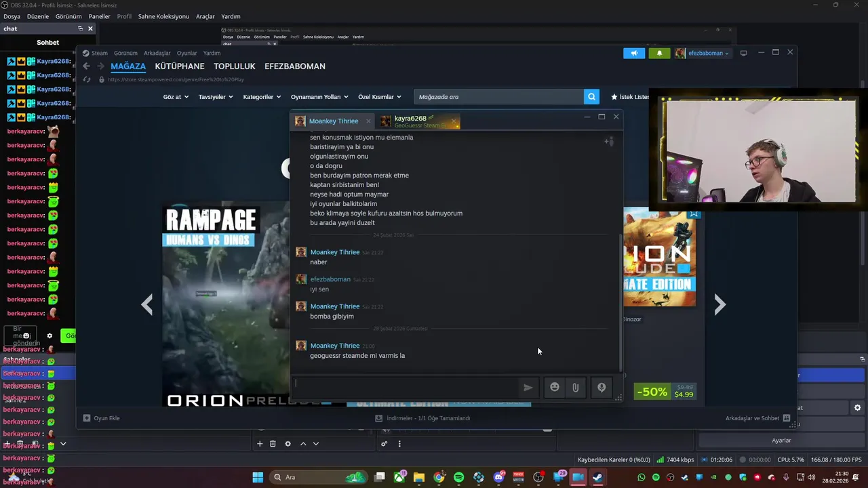Open efezbaboman account dropdown
This screenshot has width=868, height=488.
(x=703, y=54)
